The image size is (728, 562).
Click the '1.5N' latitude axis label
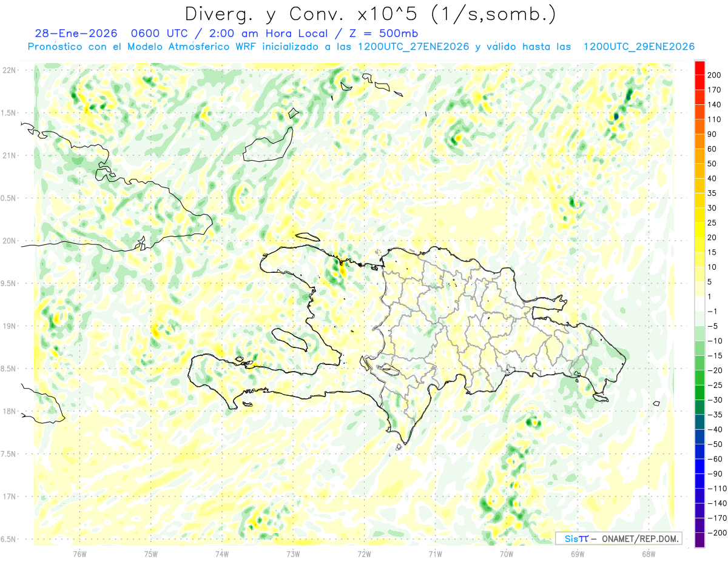pyautogui.click(x=9, y=113)
